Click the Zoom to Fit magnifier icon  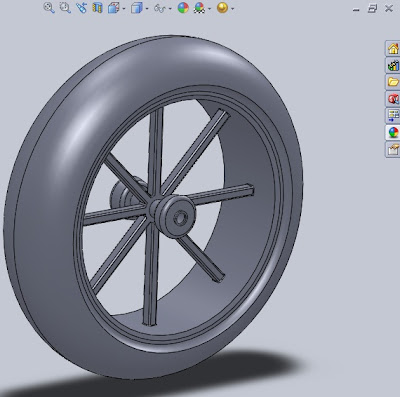[49, 8]
